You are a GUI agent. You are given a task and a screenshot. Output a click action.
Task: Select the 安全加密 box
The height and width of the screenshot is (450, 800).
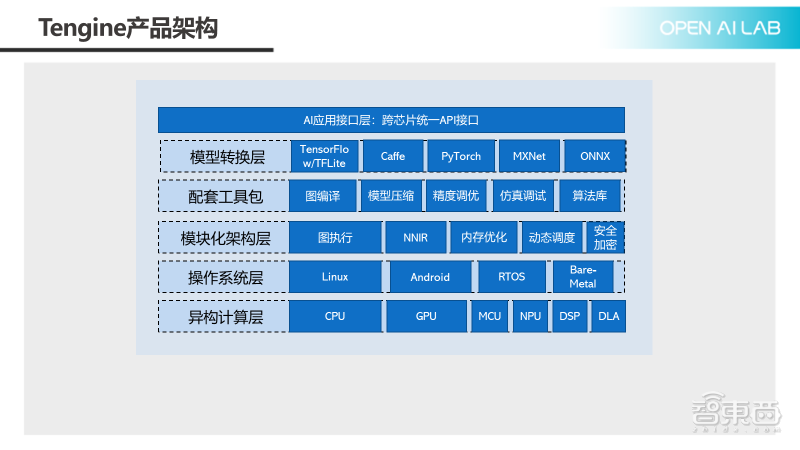click(x=605, y=238)
